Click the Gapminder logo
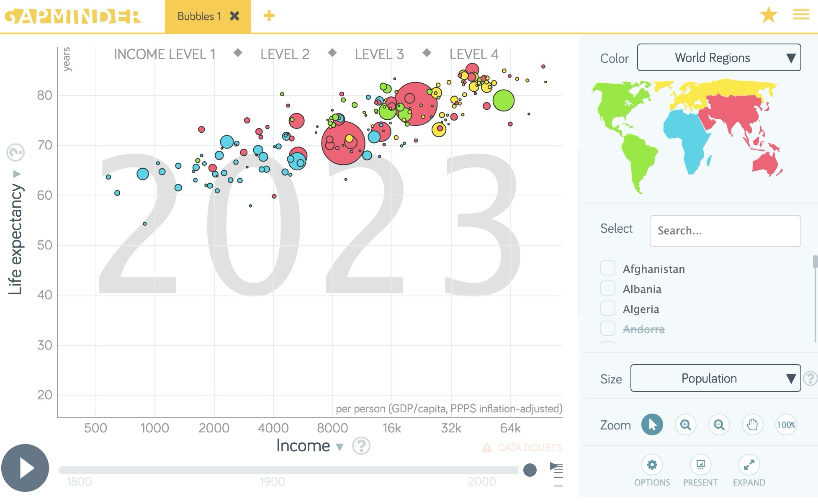This screenshot has width=818, height=504. point(73,16)
